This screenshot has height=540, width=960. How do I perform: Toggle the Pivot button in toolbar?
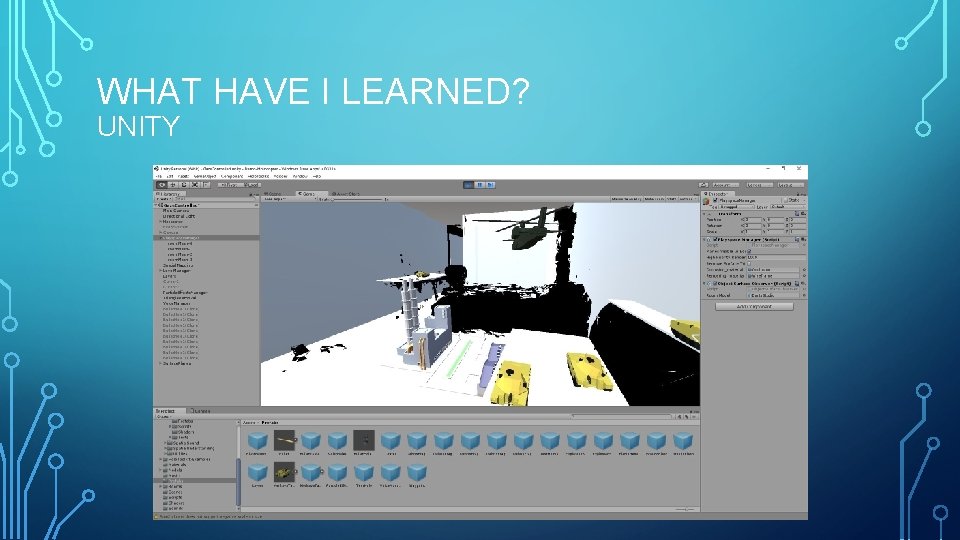tap(230, 185)
